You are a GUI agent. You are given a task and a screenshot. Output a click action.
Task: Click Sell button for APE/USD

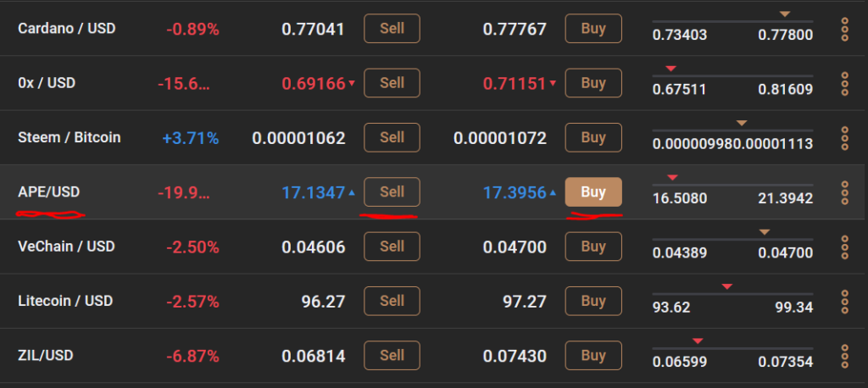[392, 192]
